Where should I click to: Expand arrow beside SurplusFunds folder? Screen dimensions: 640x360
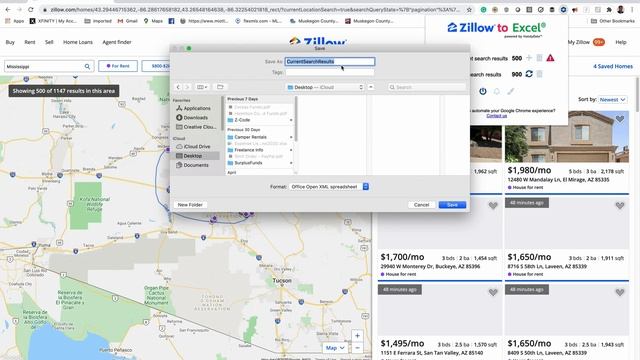click(x=291, y=163)
